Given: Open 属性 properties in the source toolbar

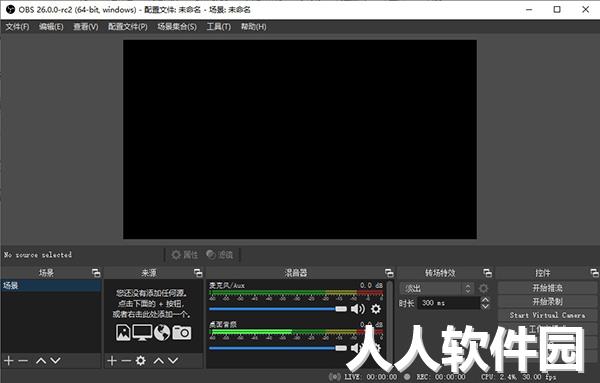Looking at the screenshot, I should pos(185,255).
